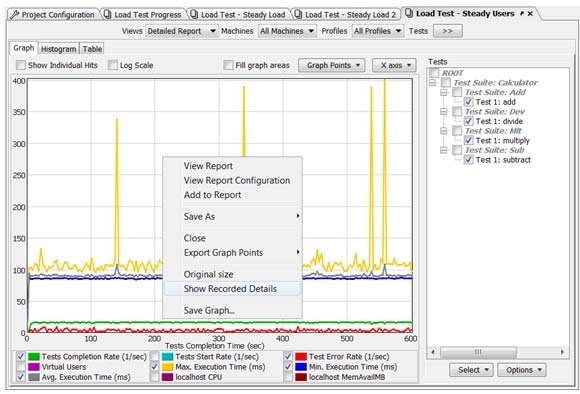Enable Show Individual Hits checkbox

click(x=21, y=65)
